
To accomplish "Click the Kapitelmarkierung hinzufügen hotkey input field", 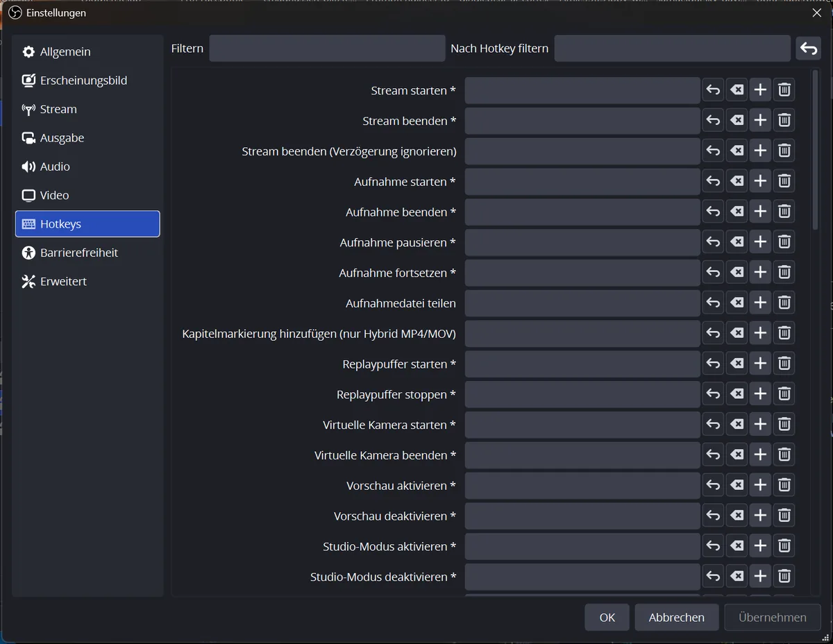I will (582, 333).
